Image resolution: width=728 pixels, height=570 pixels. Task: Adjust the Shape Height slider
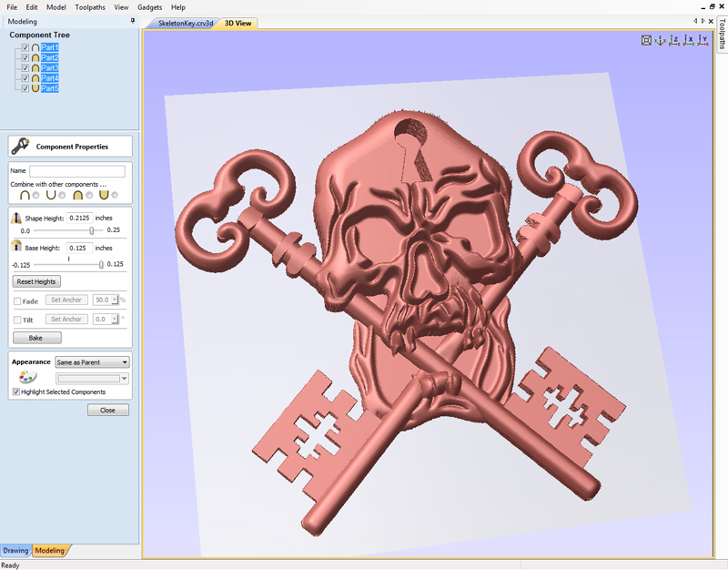point(92,230)
